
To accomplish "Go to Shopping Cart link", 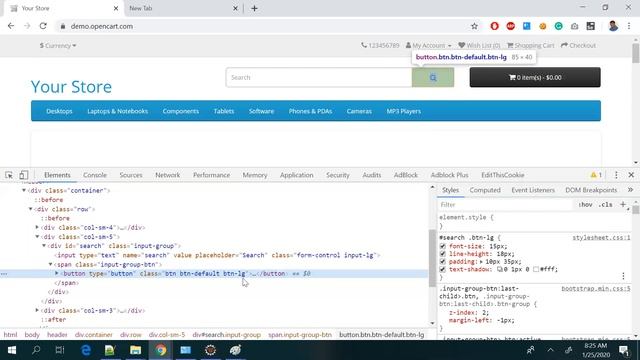I will (x=531, y=45).
